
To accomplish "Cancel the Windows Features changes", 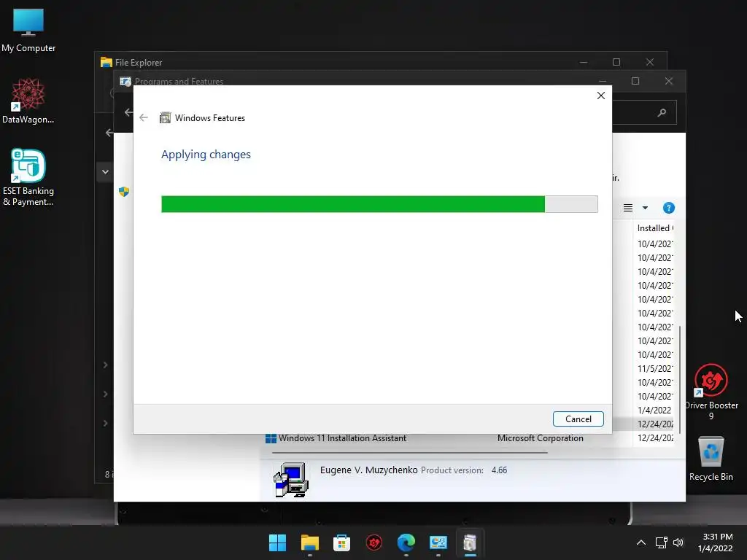I will 578,419.
